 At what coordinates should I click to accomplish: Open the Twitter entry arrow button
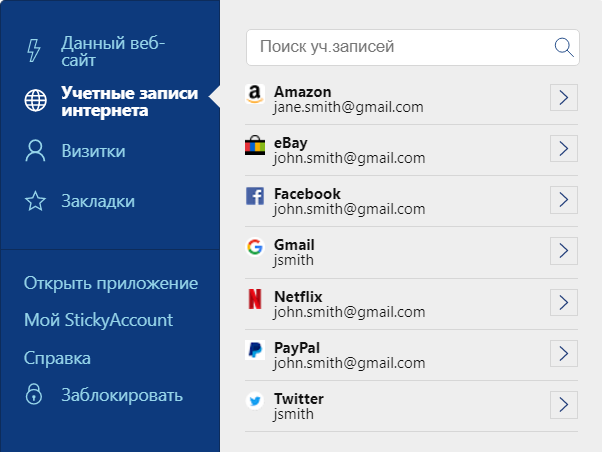(x=564, y=405)
